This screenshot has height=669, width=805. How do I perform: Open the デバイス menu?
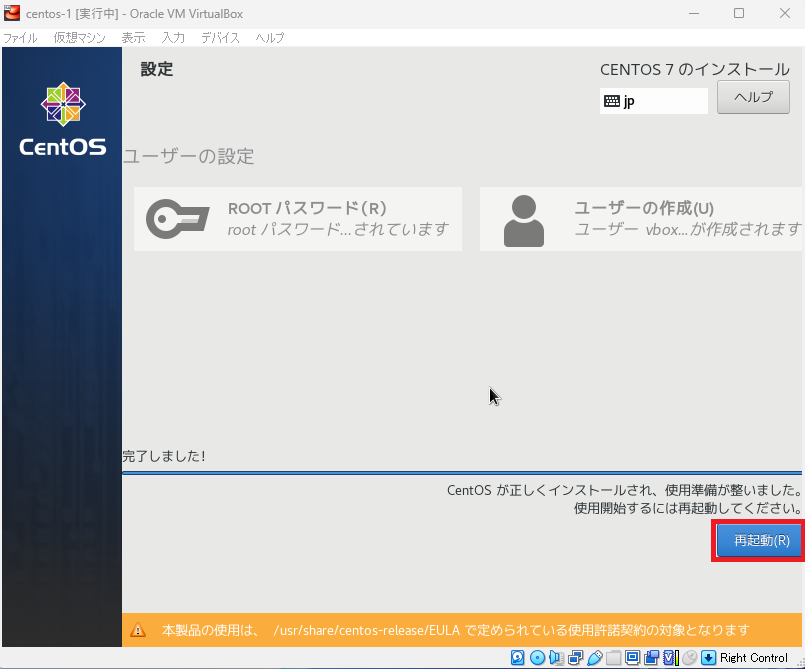220,37
